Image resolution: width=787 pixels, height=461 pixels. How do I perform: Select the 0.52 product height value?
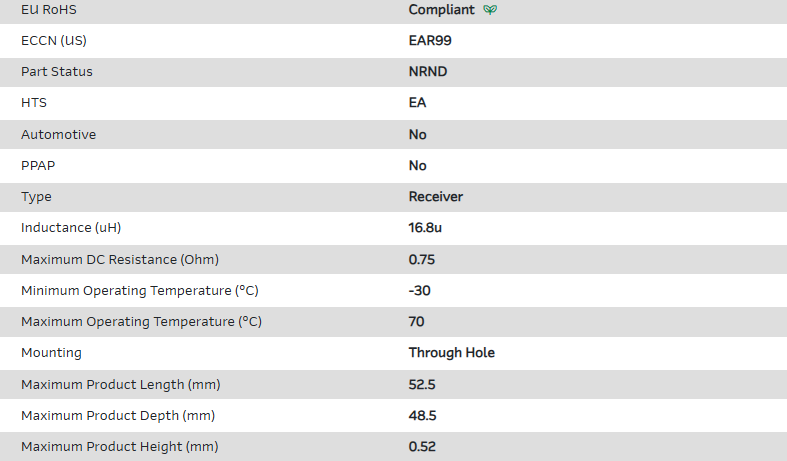point(422,447)
